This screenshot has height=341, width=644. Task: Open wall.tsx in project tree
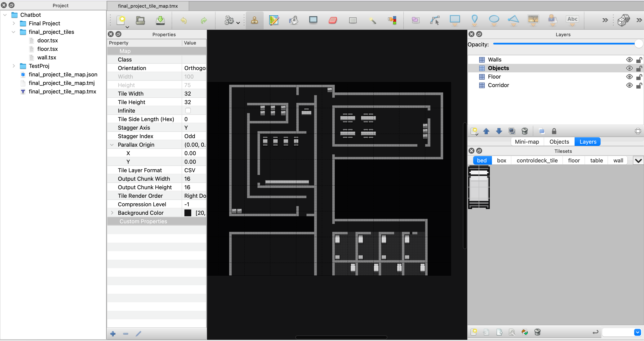(46, 57)
